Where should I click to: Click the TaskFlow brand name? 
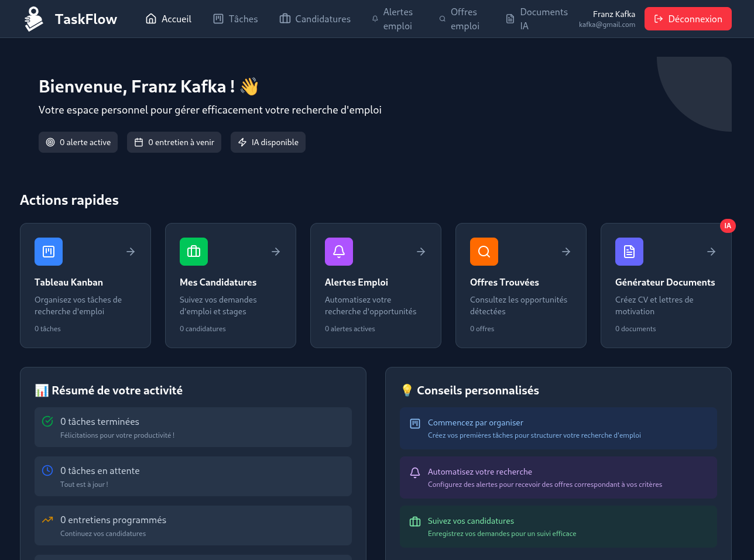click(x=86, y=19)
